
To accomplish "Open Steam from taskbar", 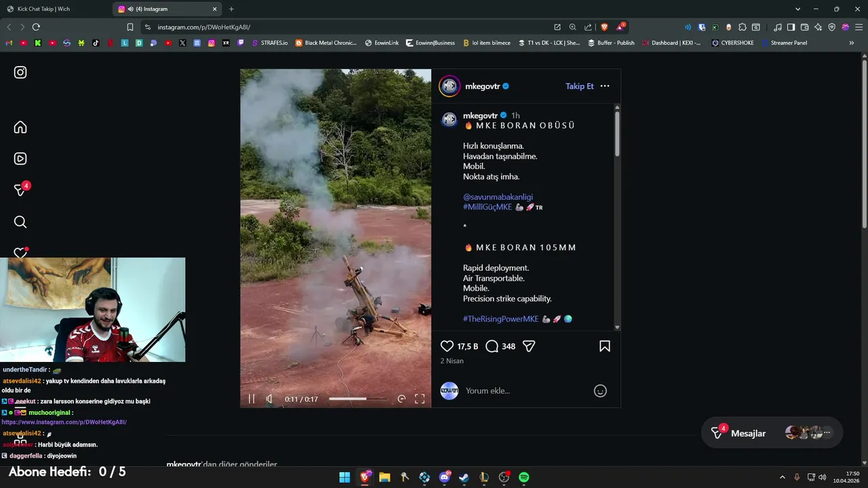I will (464, 477).
